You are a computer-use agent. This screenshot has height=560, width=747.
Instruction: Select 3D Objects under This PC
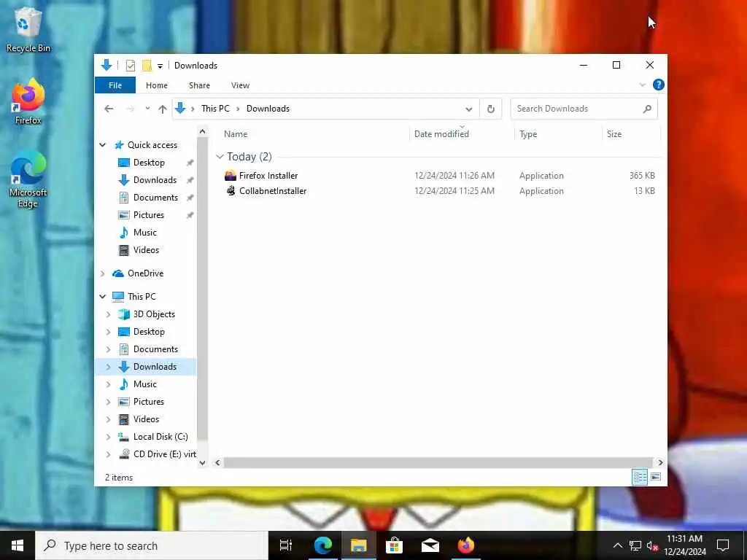(154, 314)
